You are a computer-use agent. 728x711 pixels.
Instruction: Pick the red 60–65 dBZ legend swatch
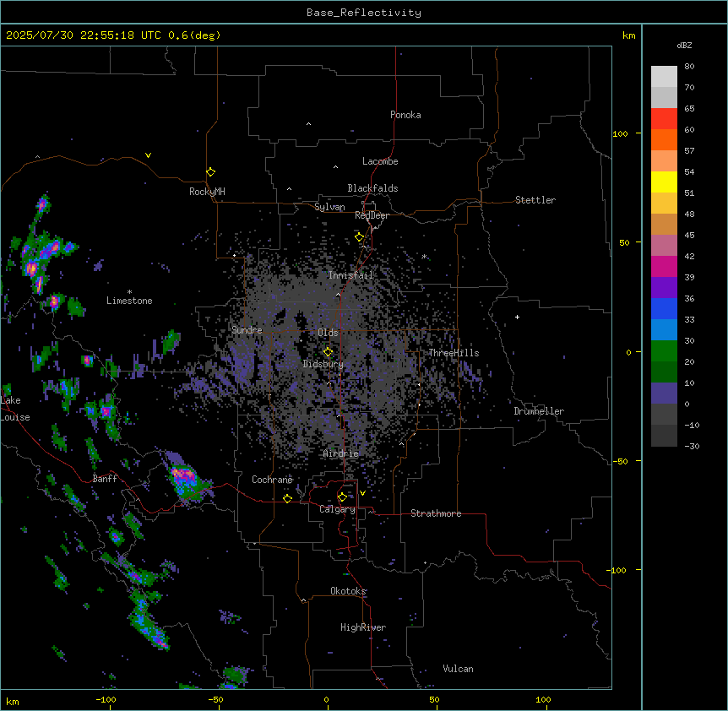tap(664, 119)
